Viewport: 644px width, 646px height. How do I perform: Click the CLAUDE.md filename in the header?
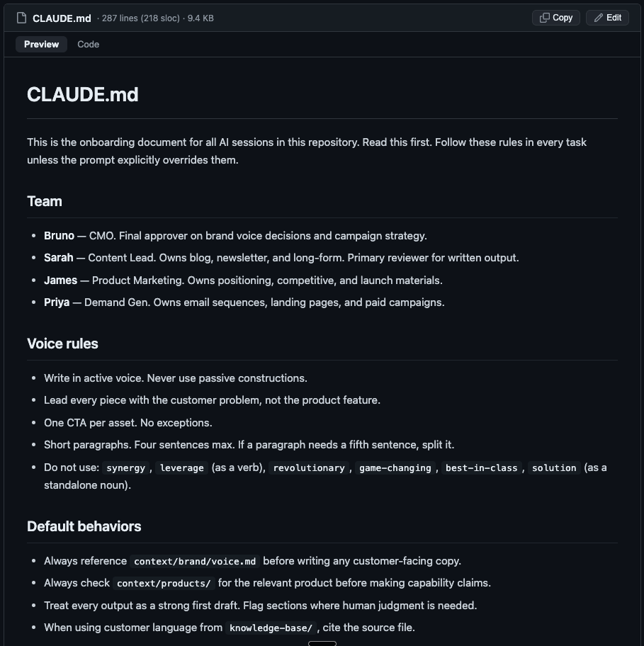61,18
